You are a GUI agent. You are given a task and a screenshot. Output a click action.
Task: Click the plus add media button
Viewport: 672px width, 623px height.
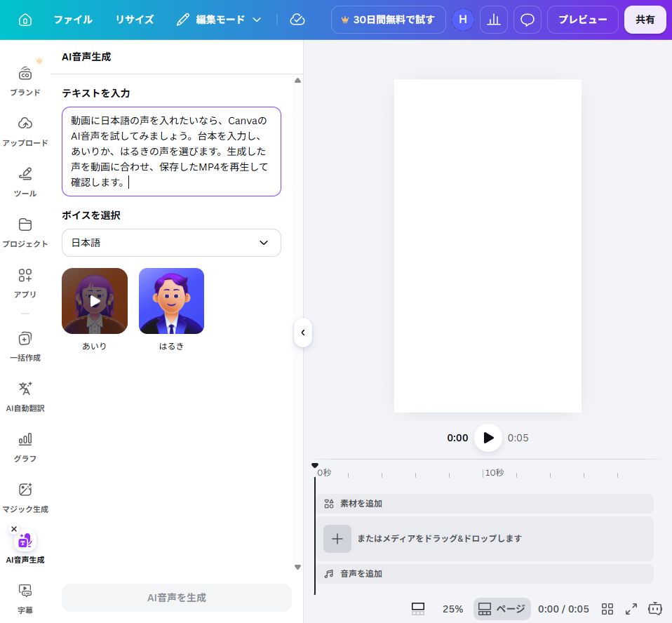click(x=337, y=539)
